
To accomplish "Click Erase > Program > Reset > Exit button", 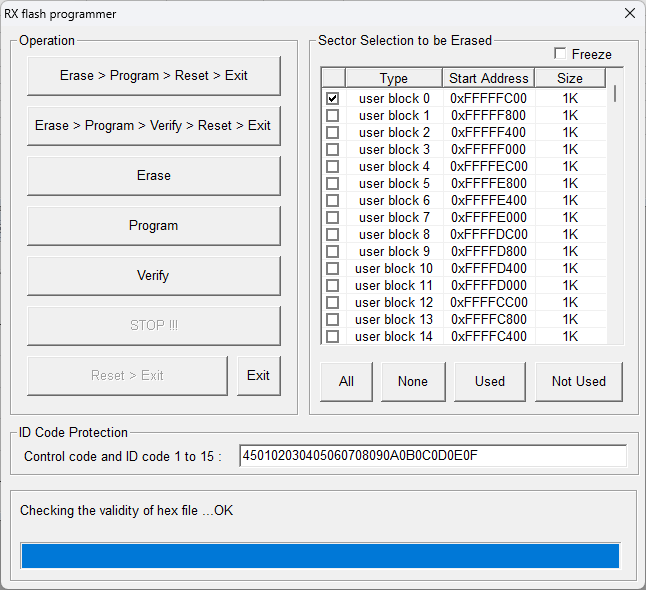I will tap(153, 76).
